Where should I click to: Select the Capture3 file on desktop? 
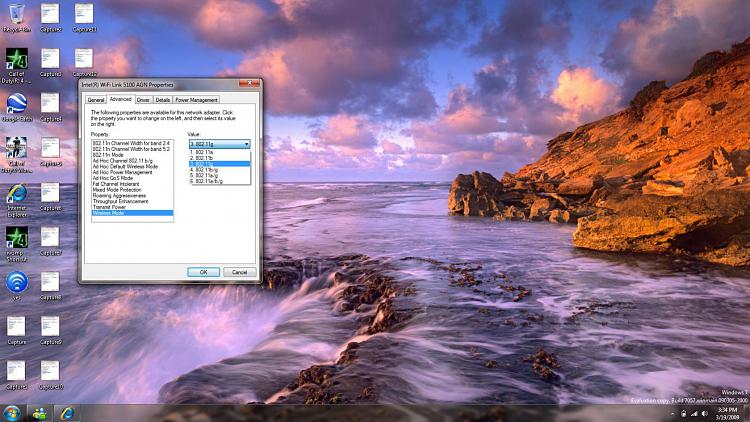point(50,62)
